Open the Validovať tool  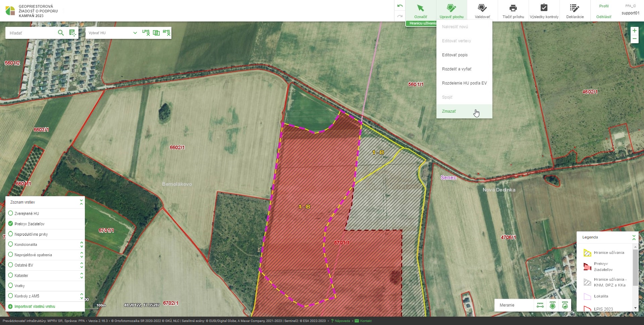[482, 11]
